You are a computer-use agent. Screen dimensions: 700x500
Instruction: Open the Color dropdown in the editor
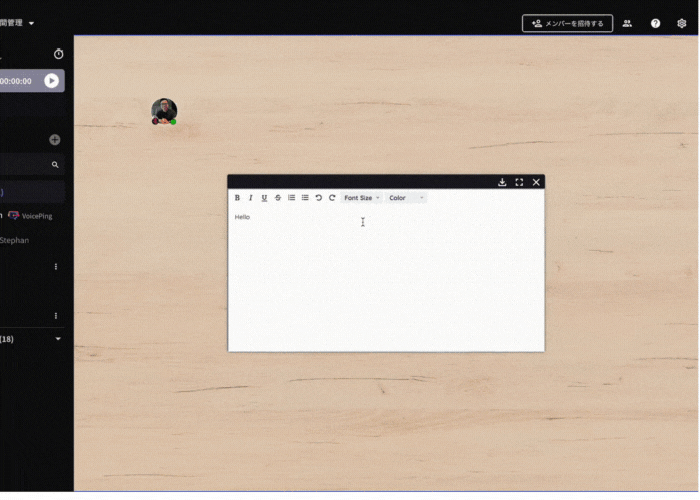tap(406, 198)
